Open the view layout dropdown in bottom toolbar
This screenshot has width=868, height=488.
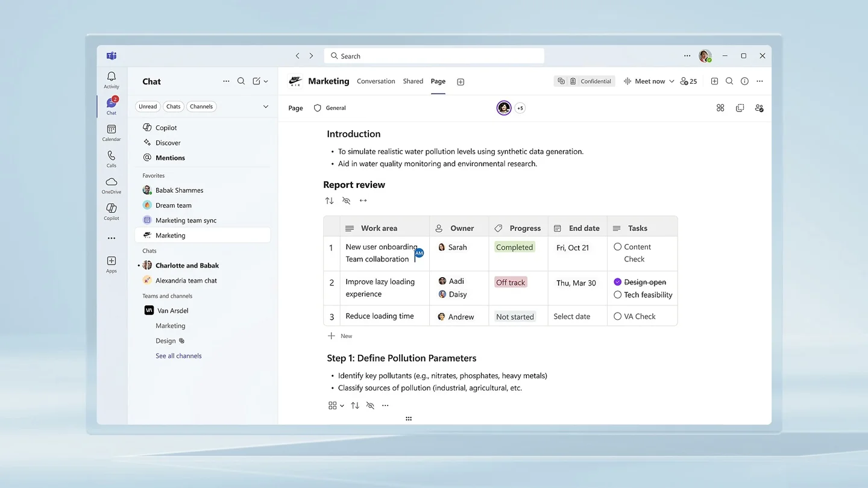coord(336,405)
